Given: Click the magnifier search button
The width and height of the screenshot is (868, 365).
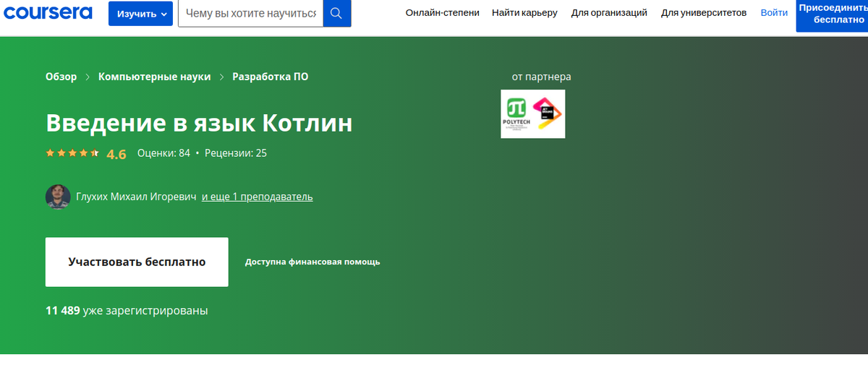Looking at the screenshot, I should (x=337, y=14).
